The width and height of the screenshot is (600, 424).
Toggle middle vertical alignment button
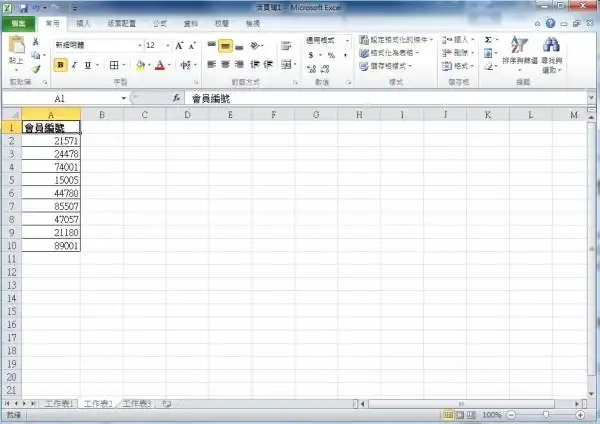coord(226,46)
